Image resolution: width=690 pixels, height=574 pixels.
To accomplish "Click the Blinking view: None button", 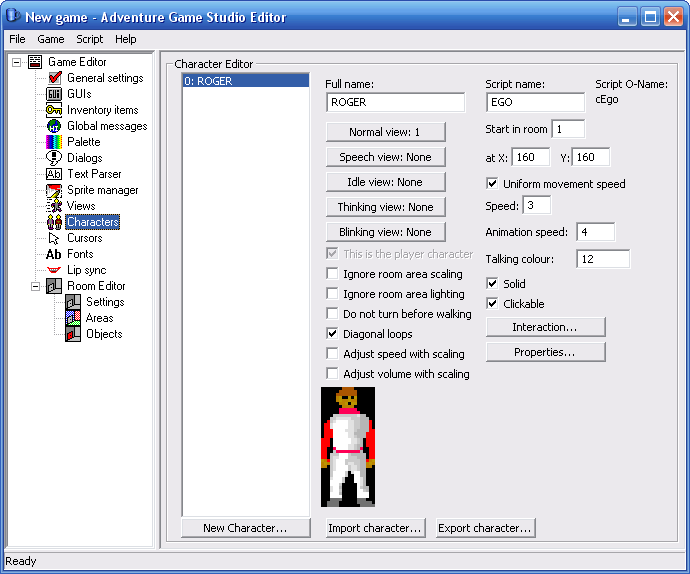I will (385, 232).
